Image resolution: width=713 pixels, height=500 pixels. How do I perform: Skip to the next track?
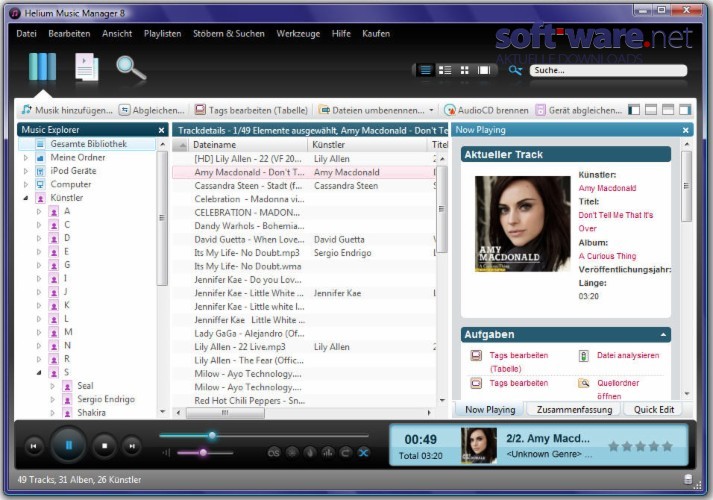click(x=132, y=446)
